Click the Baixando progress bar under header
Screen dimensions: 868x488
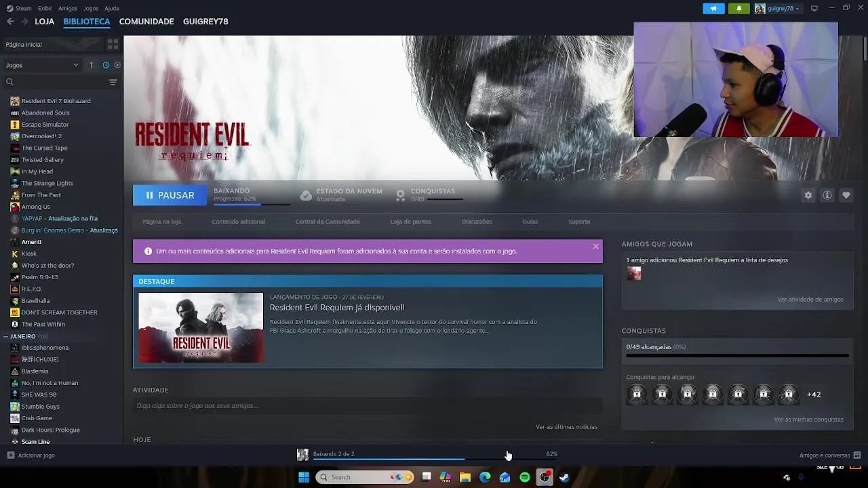(x=252, y=204)
